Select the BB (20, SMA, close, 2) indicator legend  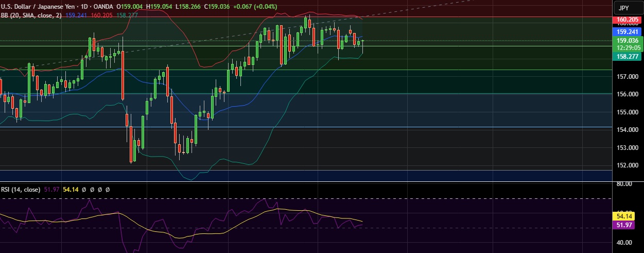pyautogui.click(x=31, y=15)
